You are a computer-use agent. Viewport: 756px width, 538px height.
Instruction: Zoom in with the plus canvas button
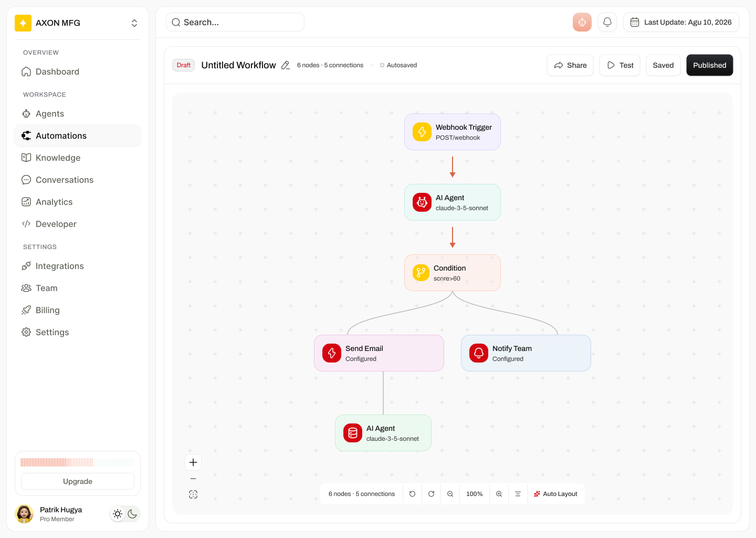(x=193, y=462)
